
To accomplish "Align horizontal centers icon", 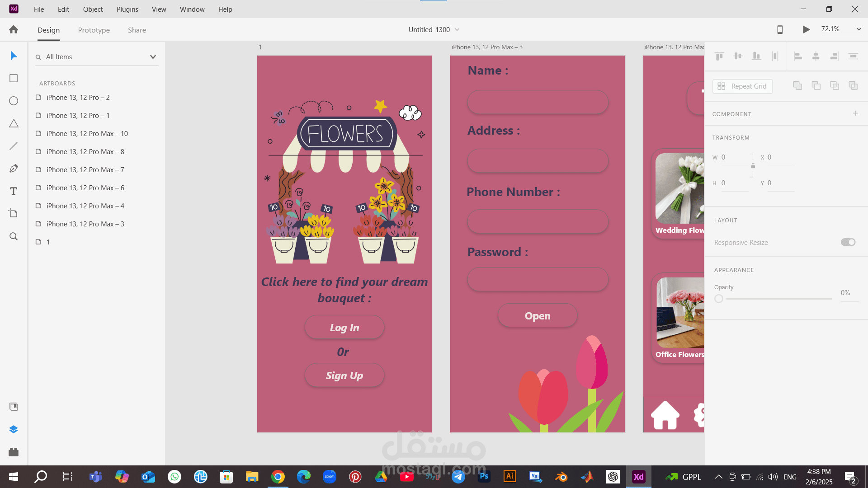I will (816, 56).
